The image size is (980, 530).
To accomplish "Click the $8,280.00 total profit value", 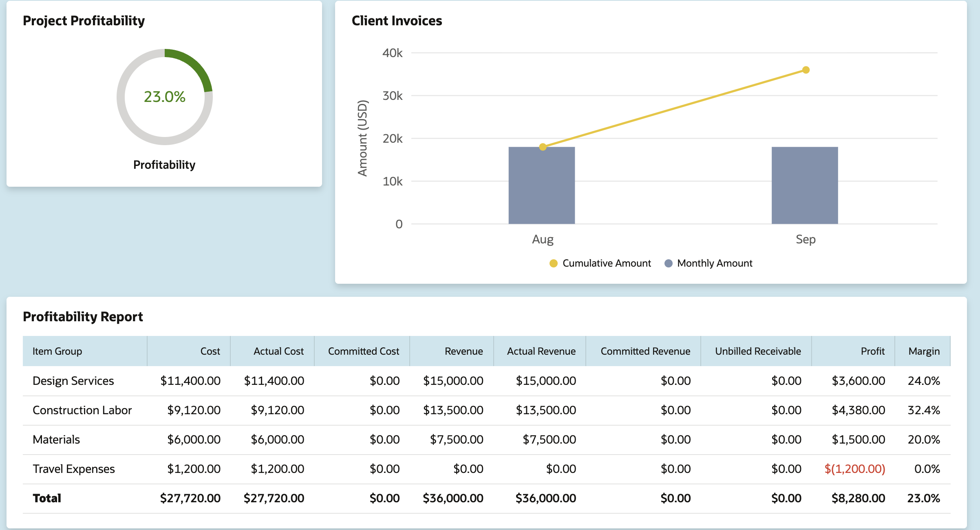I will point(858,498).
